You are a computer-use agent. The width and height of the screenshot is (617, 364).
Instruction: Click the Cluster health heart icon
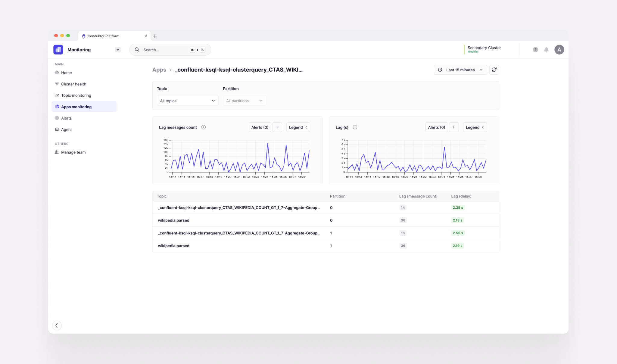click(x=57, y=84)
